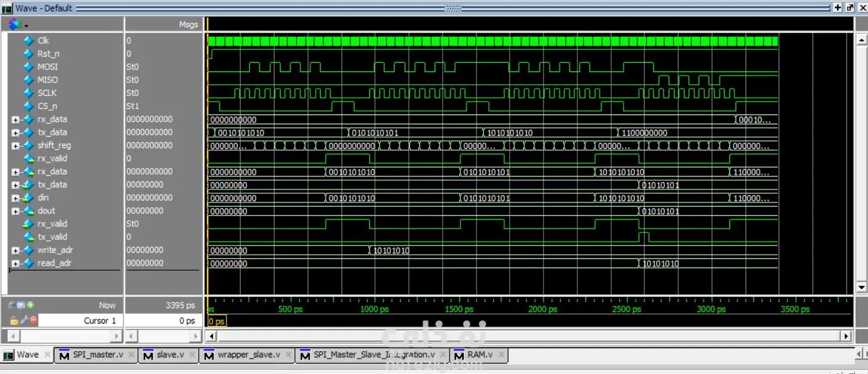868x374 pixels.
Task: Select the CS_n signal icon
Action: click(x=28, y=106)
